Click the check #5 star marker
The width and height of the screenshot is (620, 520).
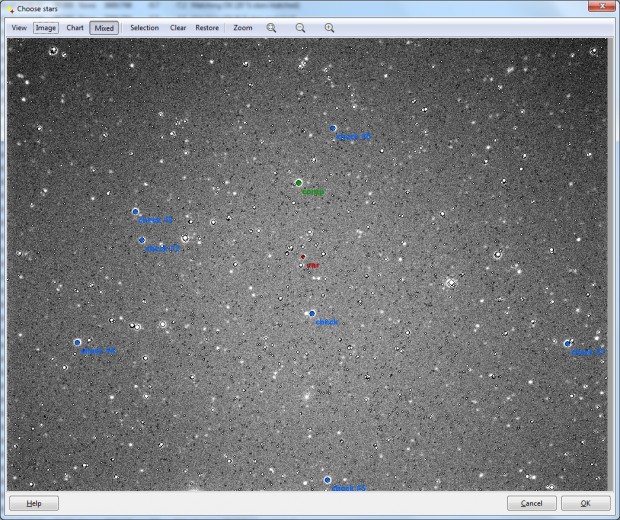[x=327, y=480]
